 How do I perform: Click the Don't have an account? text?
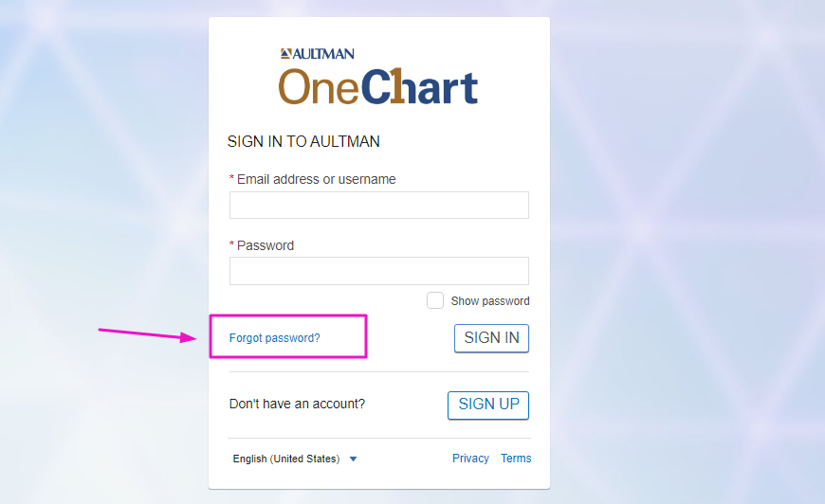pos(297,404)
